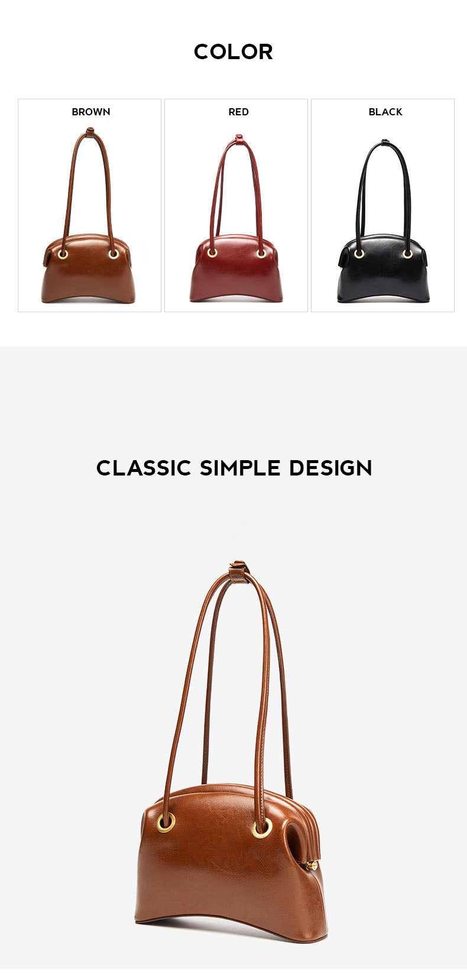This screenshot has height=980, width=467.
Task: Click the red bag's left gold eyelet
Action: pyautogui.click(x=212, y=253)
